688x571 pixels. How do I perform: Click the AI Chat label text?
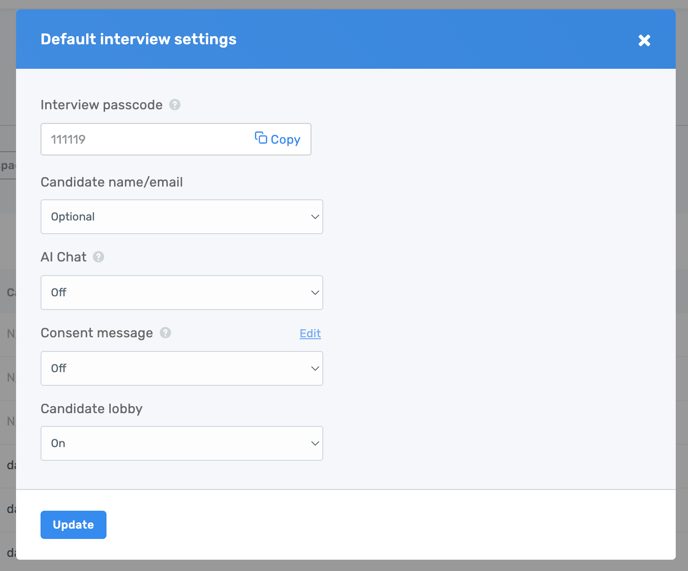tap(63, 257)
